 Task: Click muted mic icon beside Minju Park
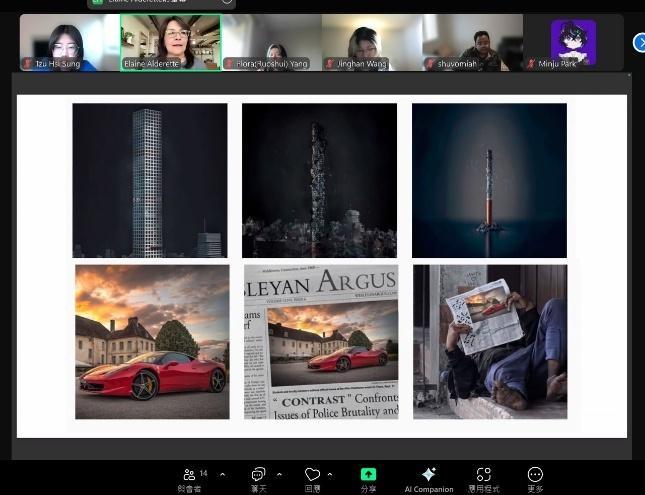coord(531,64)
